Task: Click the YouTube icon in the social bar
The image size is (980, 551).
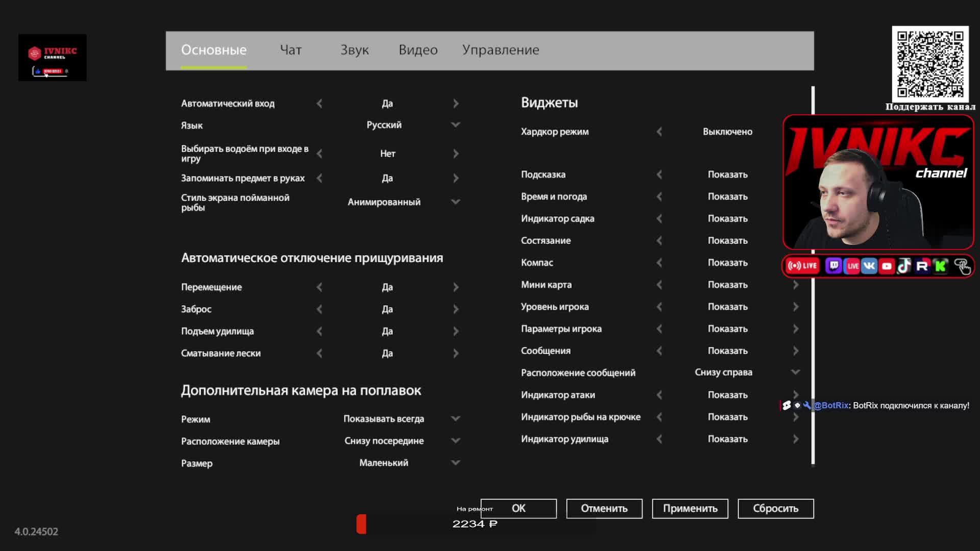Action: (887, 266)
